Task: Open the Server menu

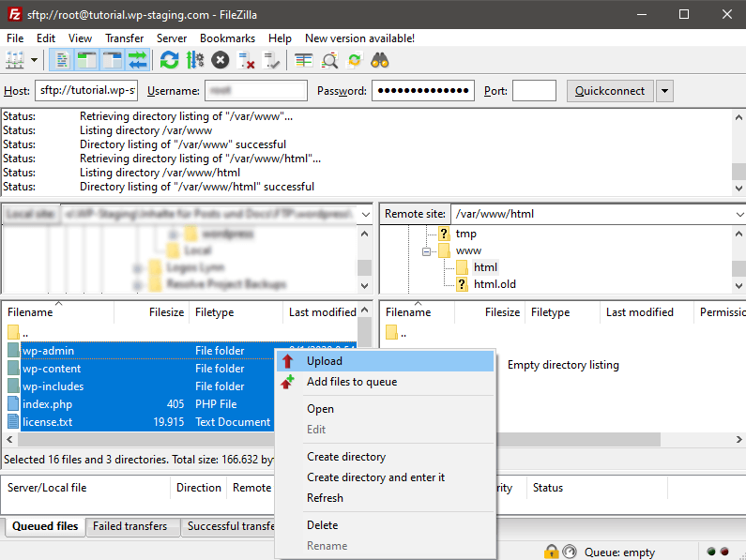Action: click(x=172, y=38)
